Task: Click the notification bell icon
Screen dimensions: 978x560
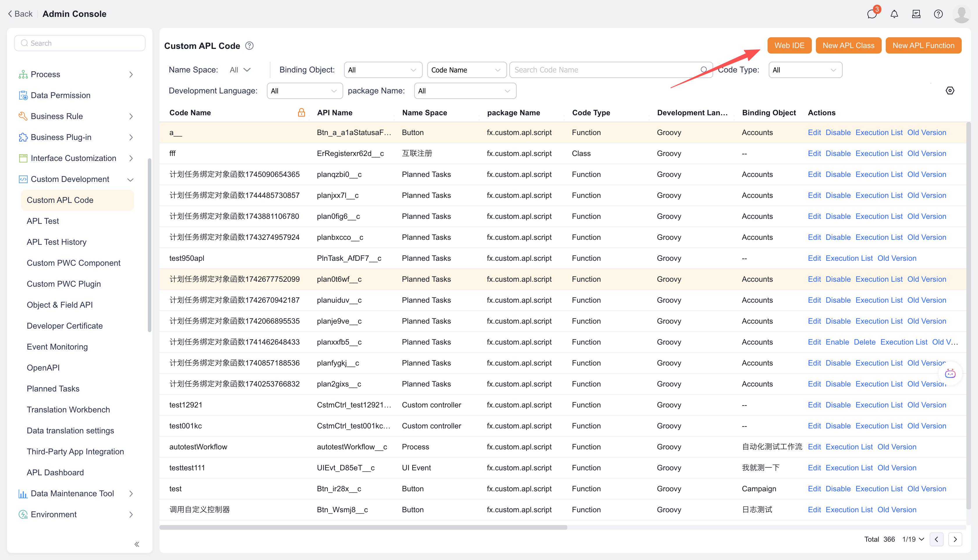Action: coord(894,14)
